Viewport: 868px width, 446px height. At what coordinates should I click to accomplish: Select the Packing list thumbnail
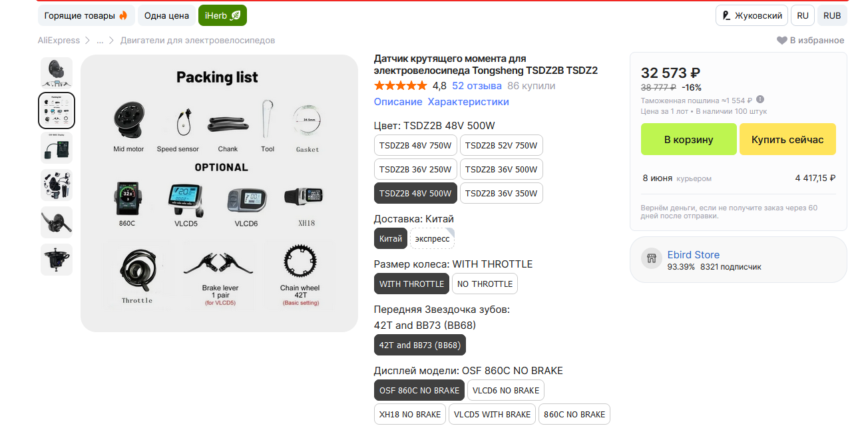tap(57, 111)
